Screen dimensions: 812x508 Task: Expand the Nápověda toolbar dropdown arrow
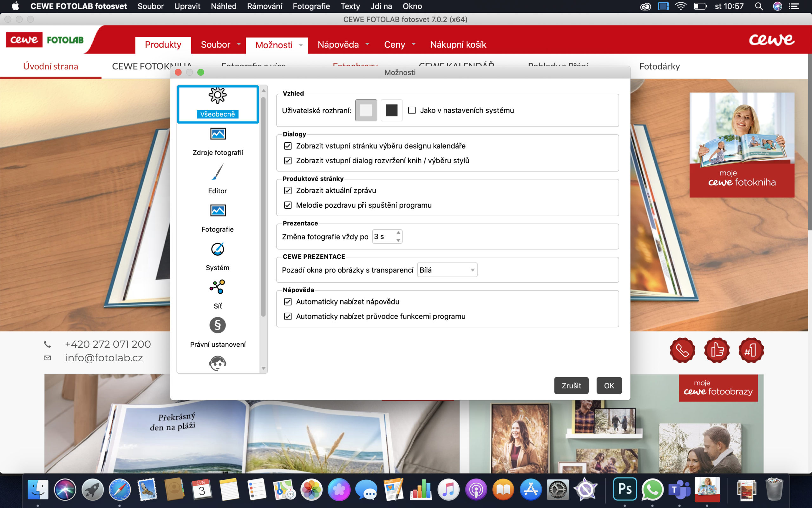click(x=367, y=44)
